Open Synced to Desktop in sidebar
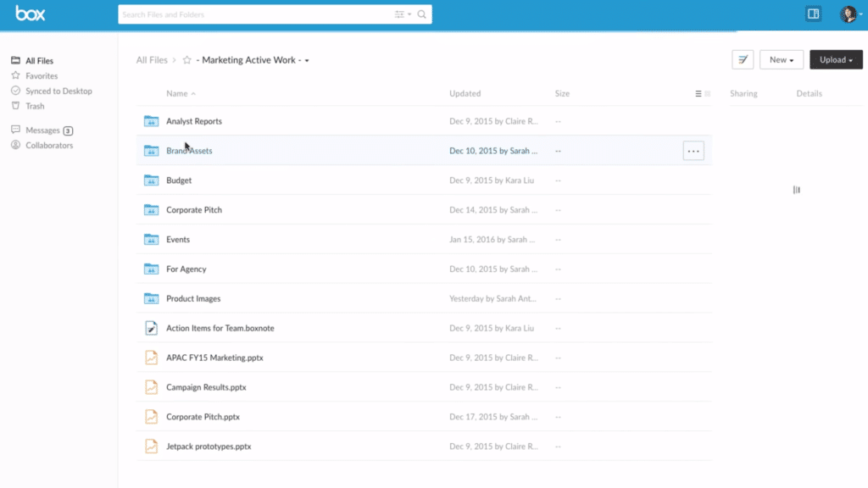 [x=58, y=91]
